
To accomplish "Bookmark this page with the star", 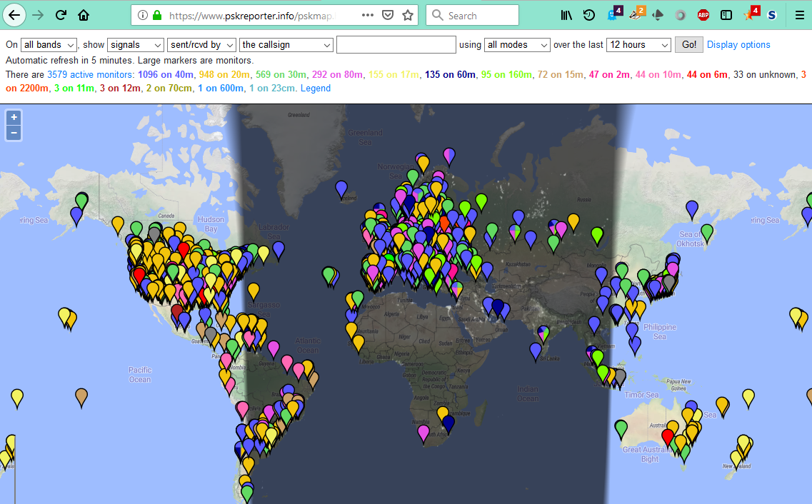I will 408,15.
